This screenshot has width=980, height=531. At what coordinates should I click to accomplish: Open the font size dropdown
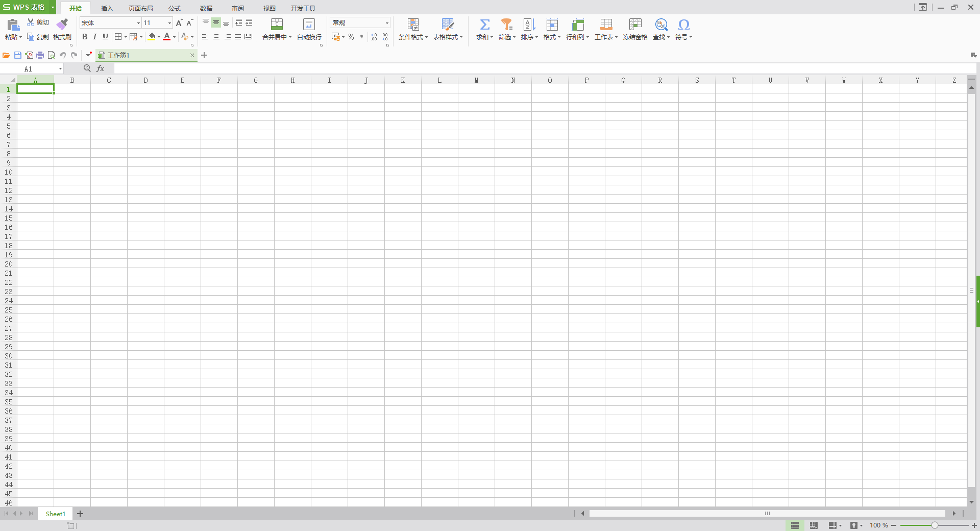(170, 23)
